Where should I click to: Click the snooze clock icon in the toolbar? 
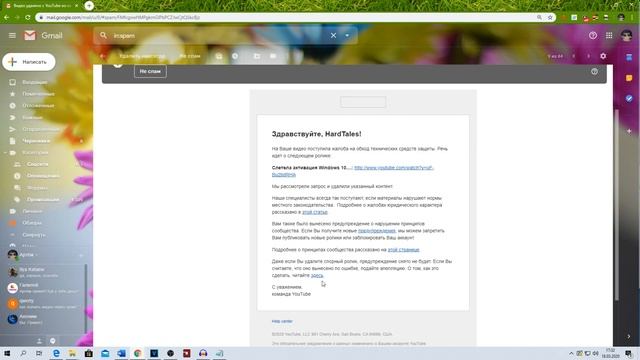235,56
